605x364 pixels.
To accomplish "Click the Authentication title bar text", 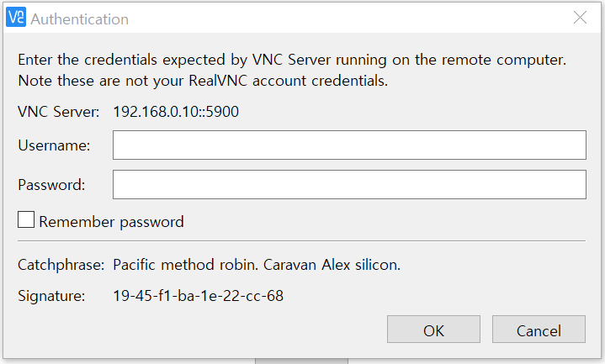I will click(80, 18).
